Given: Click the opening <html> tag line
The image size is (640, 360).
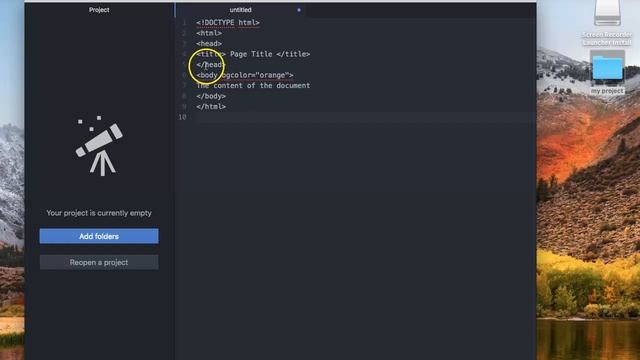Looking at the screenshot, I should [209, 33].
